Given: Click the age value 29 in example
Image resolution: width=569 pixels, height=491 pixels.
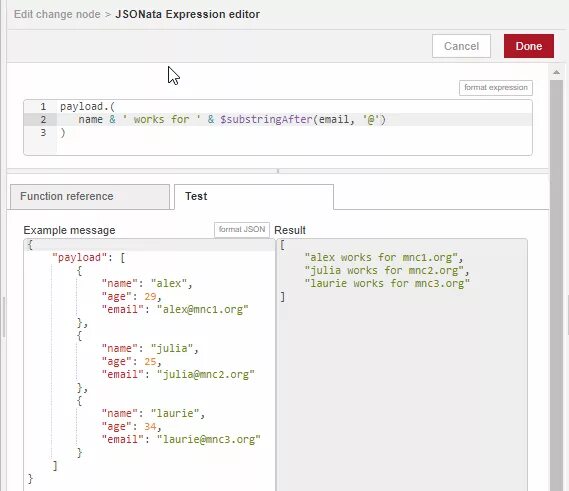Looking at the screenshot, I should [150, 296].
